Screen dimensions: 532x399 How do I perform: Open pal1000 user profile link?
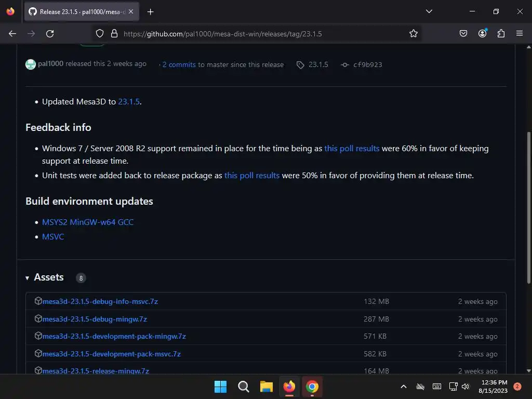tap(50, 63)
